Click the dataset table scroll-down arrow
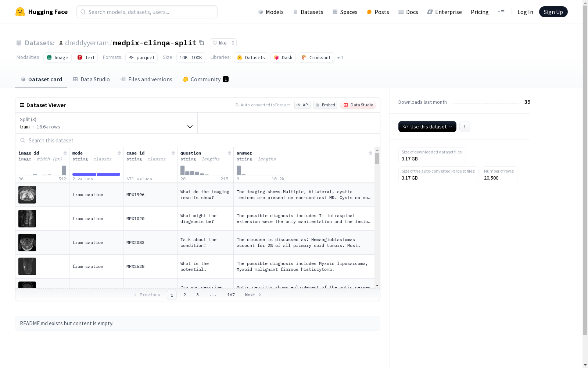588x368 pixels. click(377, 286)
